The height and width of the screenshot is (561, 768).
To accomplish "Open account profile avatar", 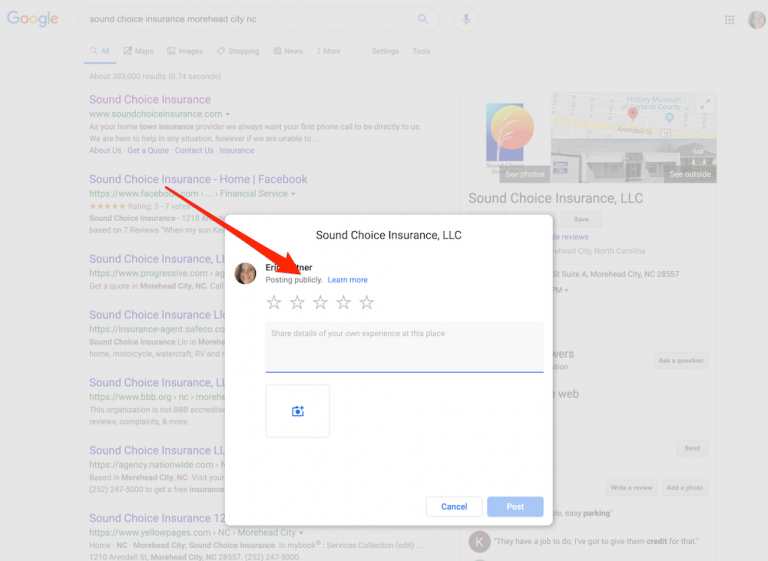I will [x=756, y=19].
